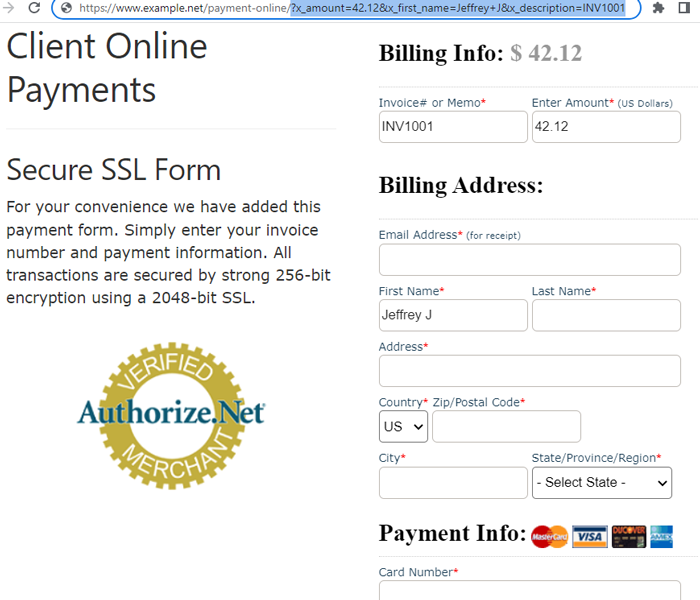The image size is (700, 600).
Task: Click the site info globe icon
Action: [67, 8]
